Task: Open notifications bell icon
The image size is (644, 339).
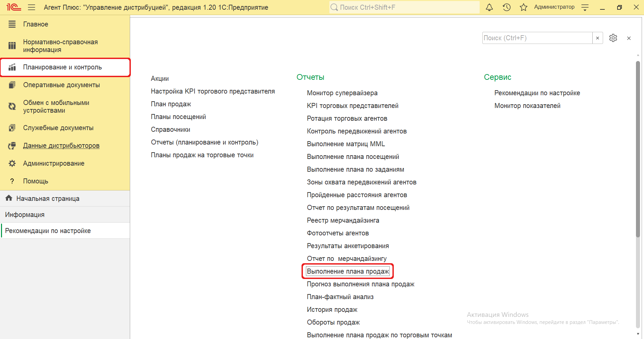Action: tap(489, 7)
